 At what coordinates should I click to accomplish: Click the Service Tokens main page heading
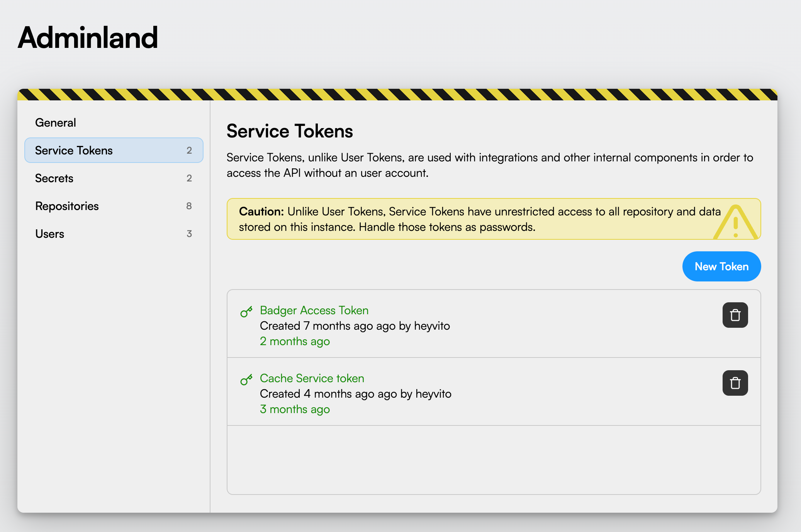[290, 131]
